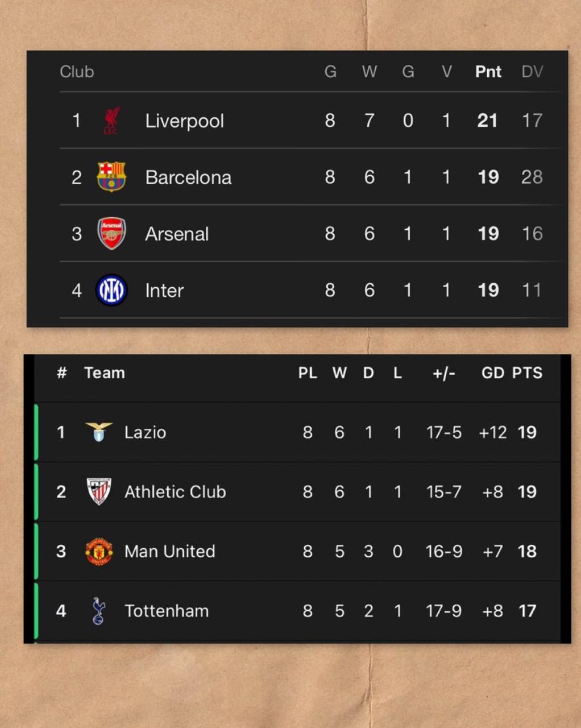Click the Team column header
581x728 pixels.
click(105, 373)
